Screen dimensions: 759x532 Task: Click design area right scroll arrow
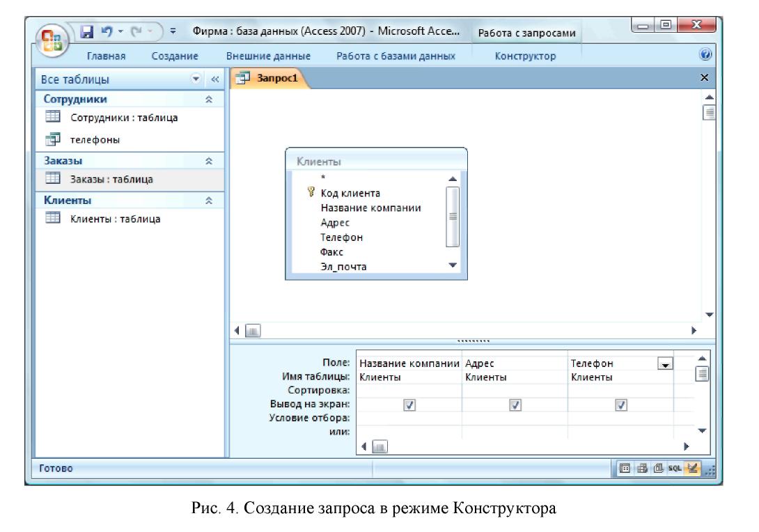694,331
